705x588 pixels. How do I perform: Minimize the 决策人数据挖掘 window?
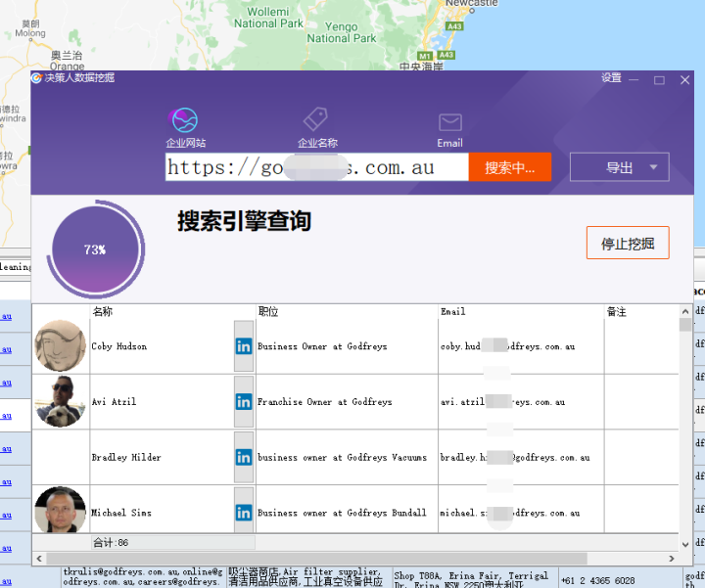point(634,80)
